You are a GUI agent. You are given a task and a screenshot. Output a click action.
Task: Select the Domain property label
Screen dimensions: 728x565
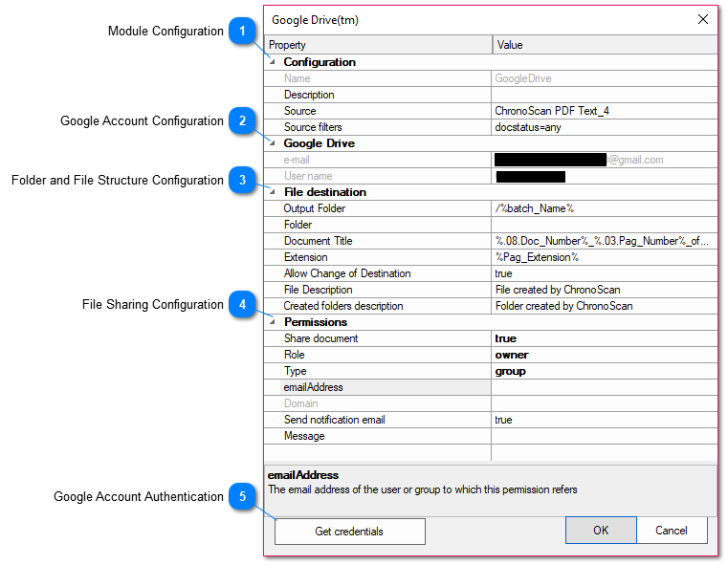[300, 403]
